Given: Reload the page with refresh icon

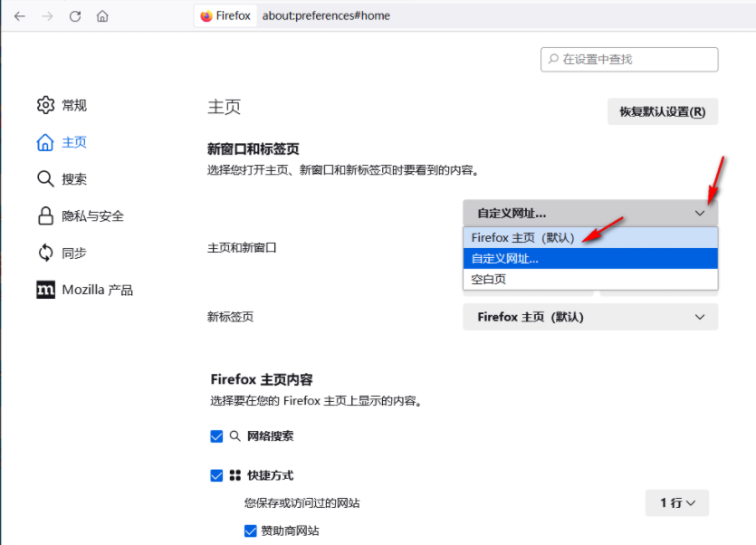Looking at the screenshot, I should click(x=75, y=16).
